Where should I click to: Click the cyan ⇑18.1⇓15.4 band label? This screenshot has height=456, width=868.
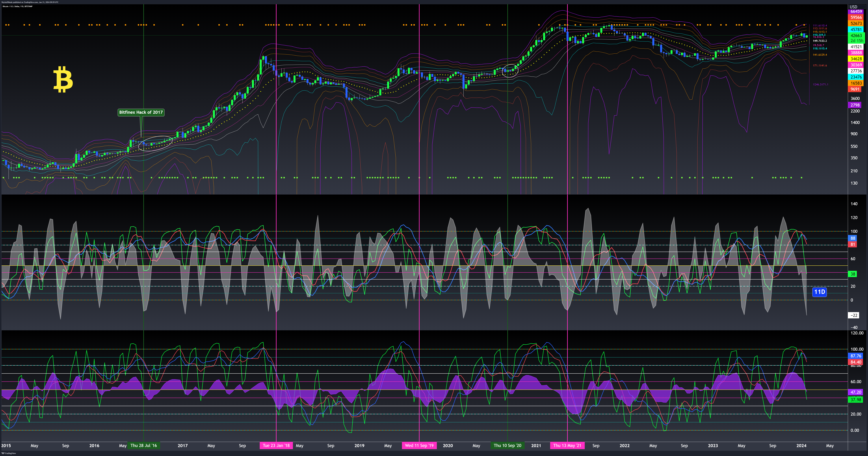(x=820, y=49)
